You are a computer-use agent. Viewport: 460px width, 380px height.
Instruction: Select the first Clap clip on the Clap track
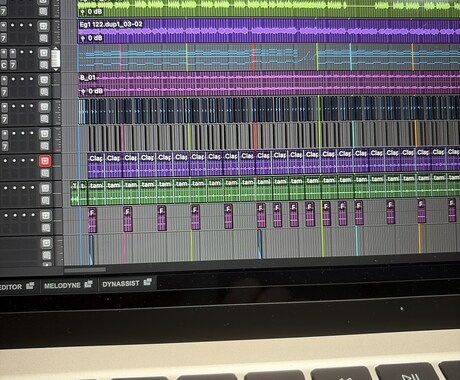click(x=96, y=165)
